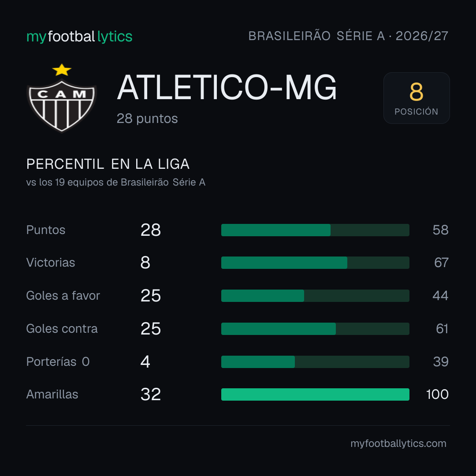Image resolution: width=476 pixels, height=476 pixels.
Task: Open the myfootballytics logo
Action: [x=79, y=37]
